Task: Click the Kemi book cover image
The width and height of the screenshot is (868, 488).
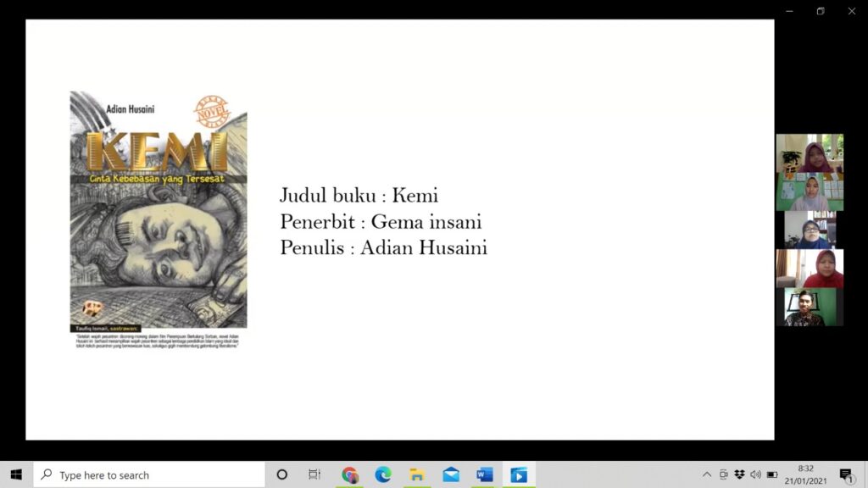Action: 159,220
